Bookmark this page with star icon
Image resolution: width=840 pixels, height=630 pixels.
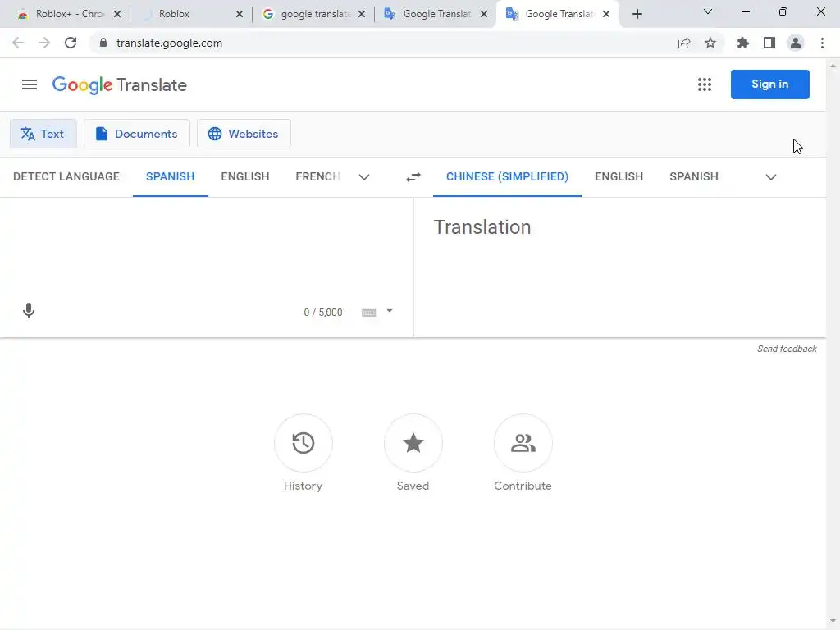click(710, 43)
